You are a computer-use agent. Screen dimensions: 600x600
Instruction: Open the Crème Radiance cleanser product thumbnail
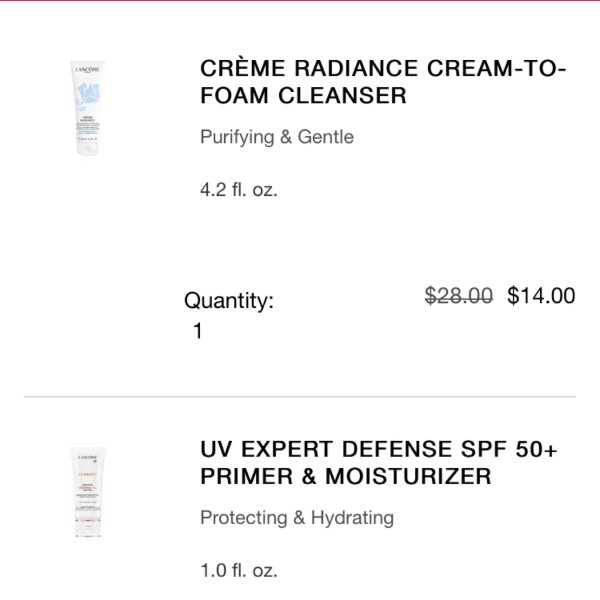[x=88, y=108]
